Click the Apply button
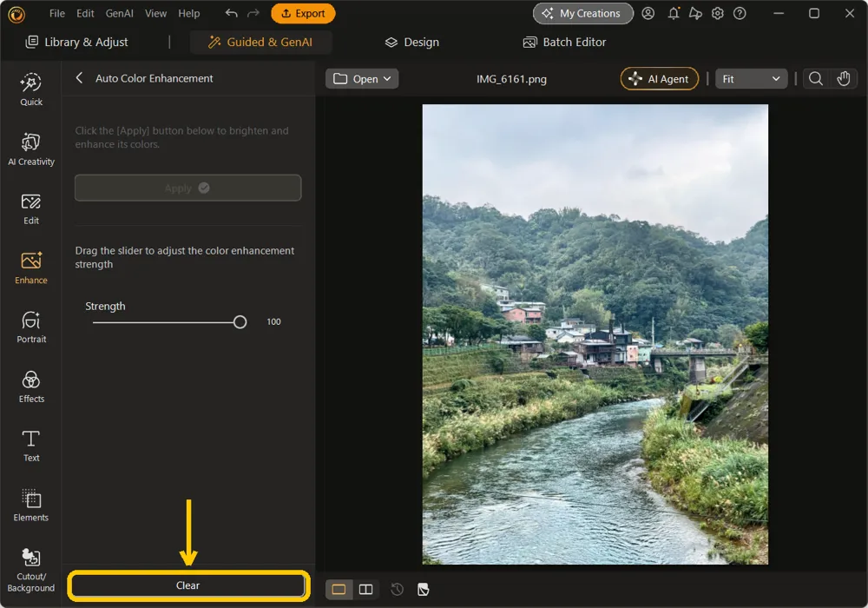 point(187,188)
